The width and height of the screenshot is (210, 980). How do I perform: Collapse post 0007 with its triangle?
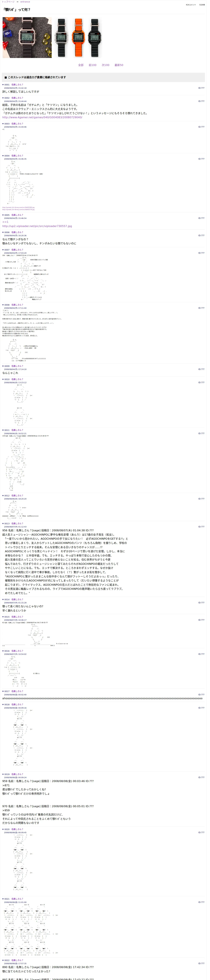pyautogui.click(x=3, y=250)
